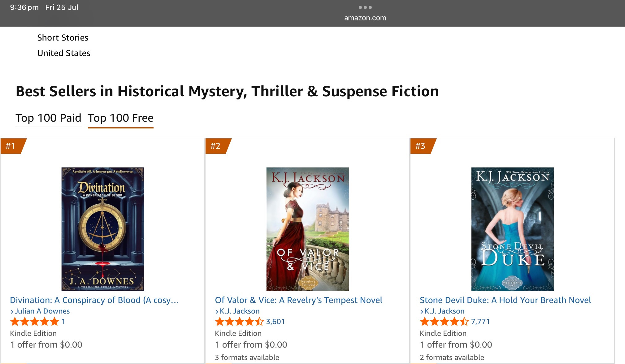625x364 pixels.
Task: Click the star rating for Stone Devil Duke
Action: [444, 322]
